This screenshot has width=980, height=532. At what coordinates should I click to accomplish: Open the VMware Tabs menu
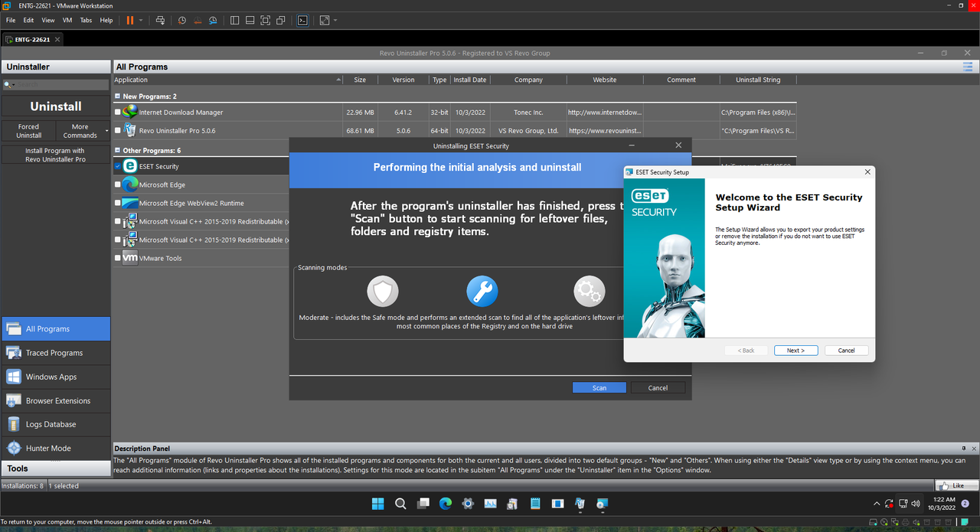pos(87,20)
